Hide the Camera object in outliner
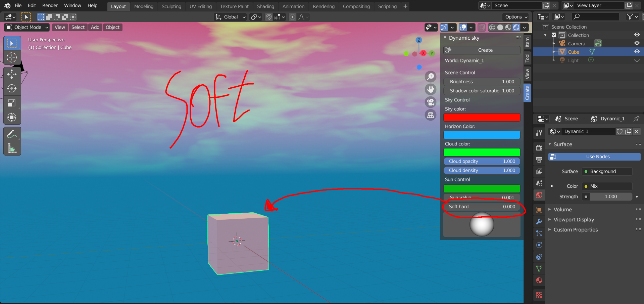644x304 pixels. pyautogui.click(x=637, y=43)
